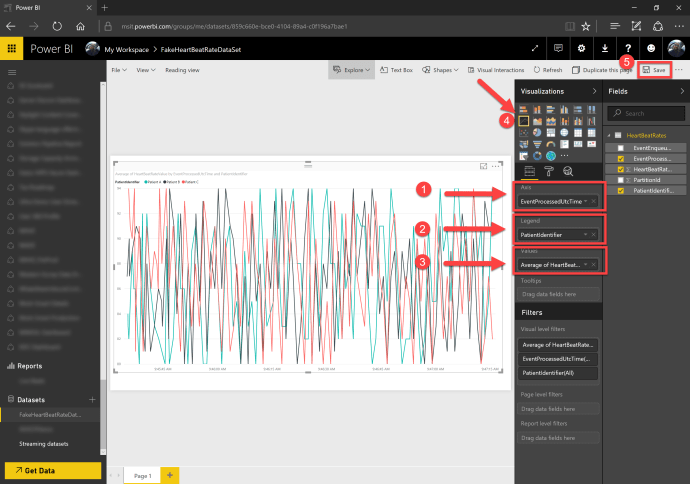This screenshot has height=484, width=690.
Task: Select the donut chart visualization
Action: [537, 156]
